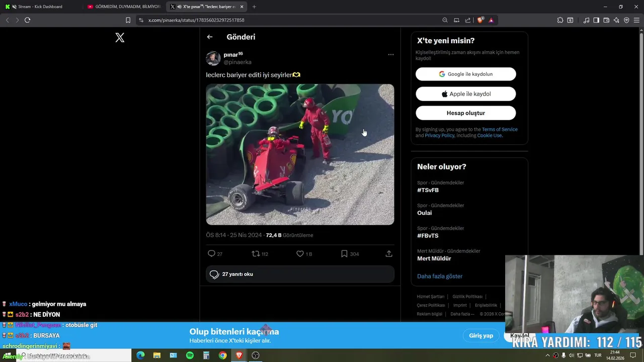644x362 pixels.
Task: Open Microsoft Edge from the taskbar
Action: 140,355
